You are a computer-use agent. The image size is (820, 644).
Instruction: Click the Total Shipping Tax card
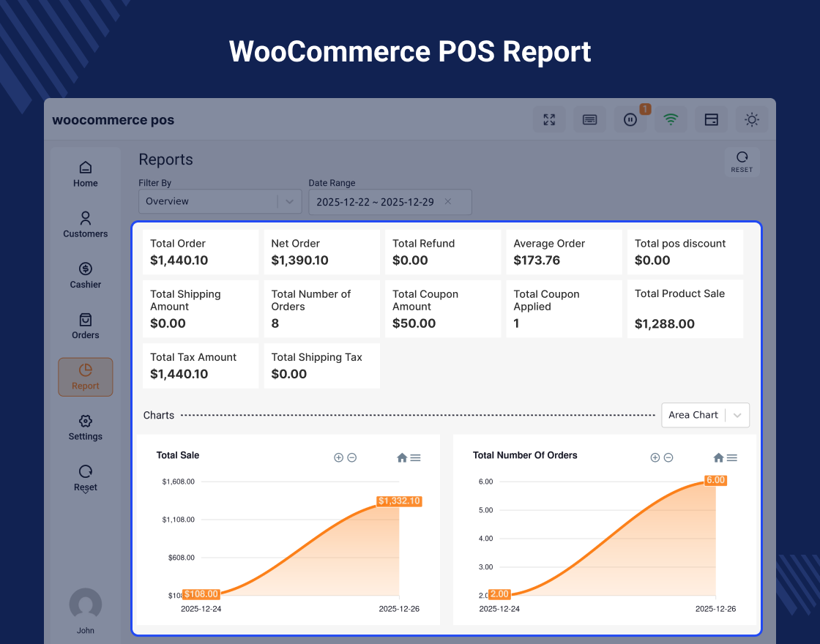tap(321, 365)
